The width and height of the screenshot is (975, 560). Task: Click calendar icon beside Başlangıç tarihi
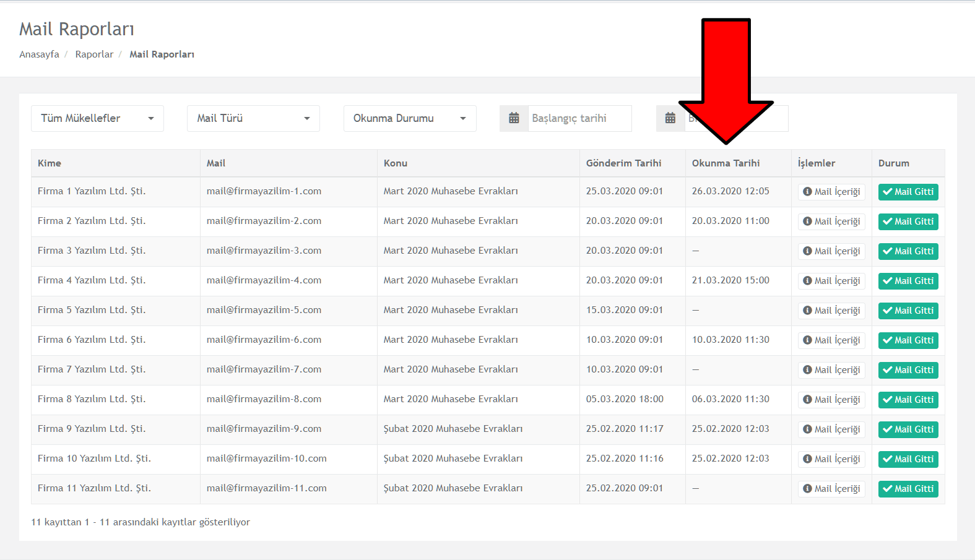click(x=514, y=118)
